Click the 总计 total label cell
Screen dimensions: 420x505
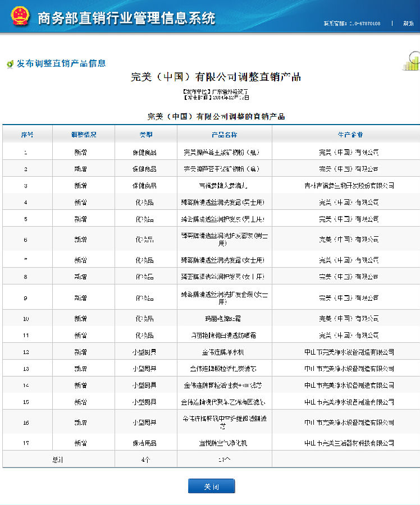(x=58, y=460)
